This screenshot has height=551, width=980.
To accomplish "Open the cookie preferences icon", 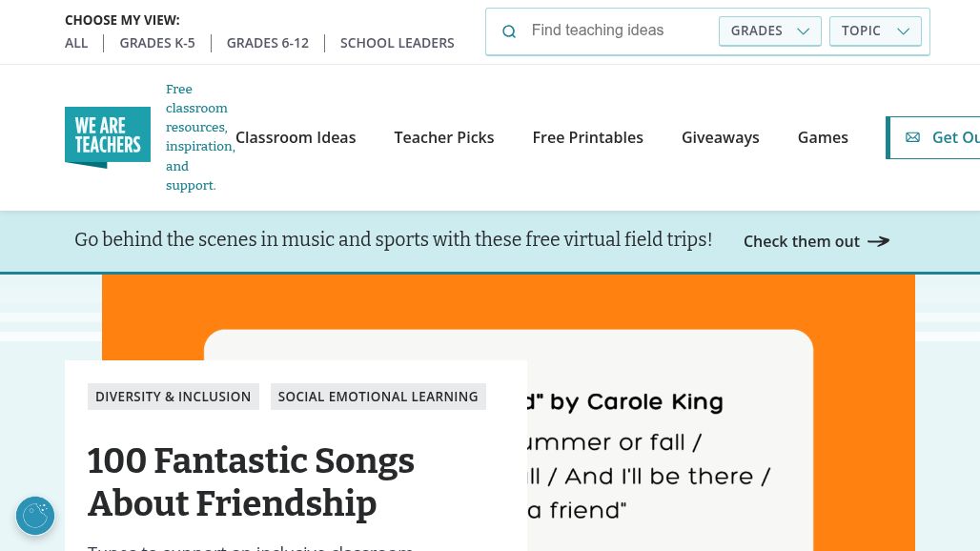I will point(35,516).
